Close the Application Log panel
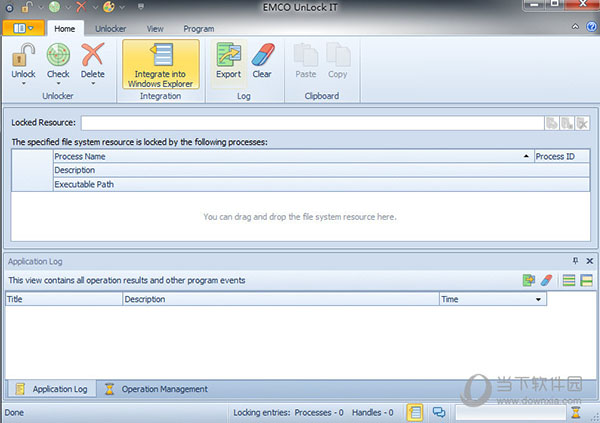 pyautogui.click(x=590, y=261)
